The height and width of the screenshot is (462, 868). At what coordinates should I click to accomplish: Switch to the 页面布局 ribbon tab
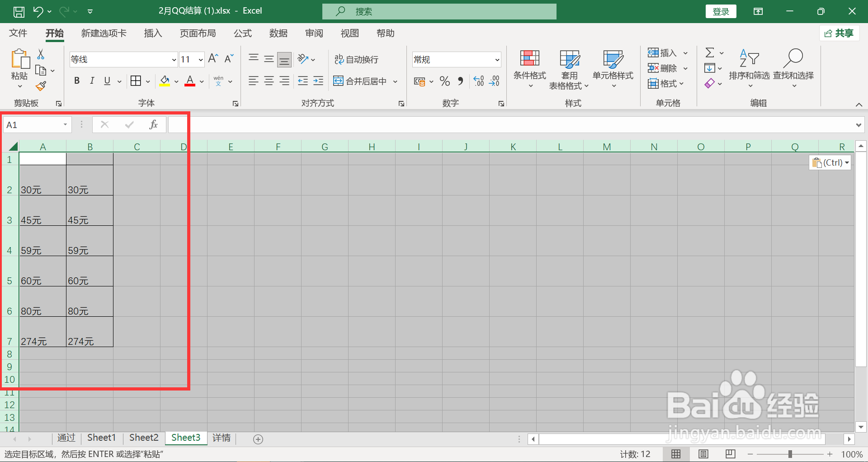(198, 33)
